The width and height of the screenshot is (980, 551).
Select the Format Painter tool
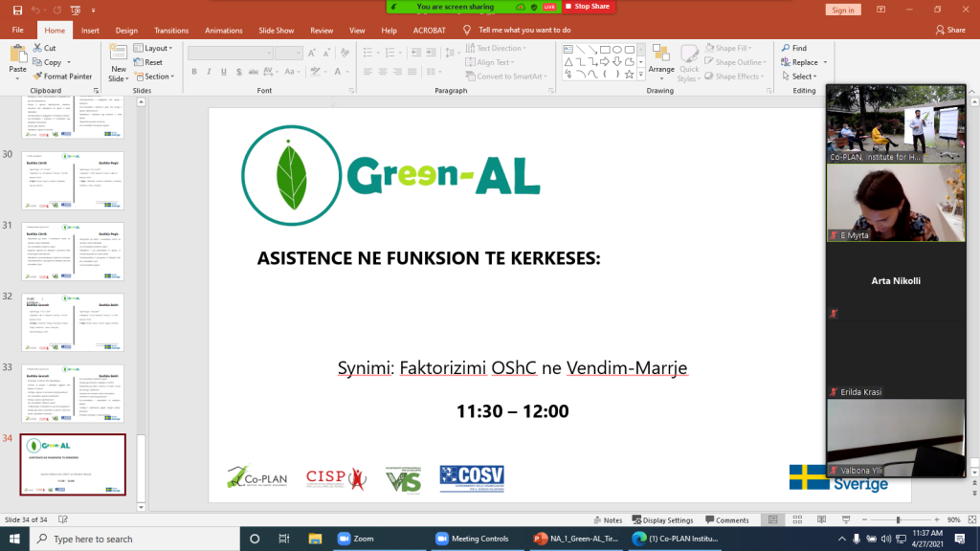pos(62,77)
